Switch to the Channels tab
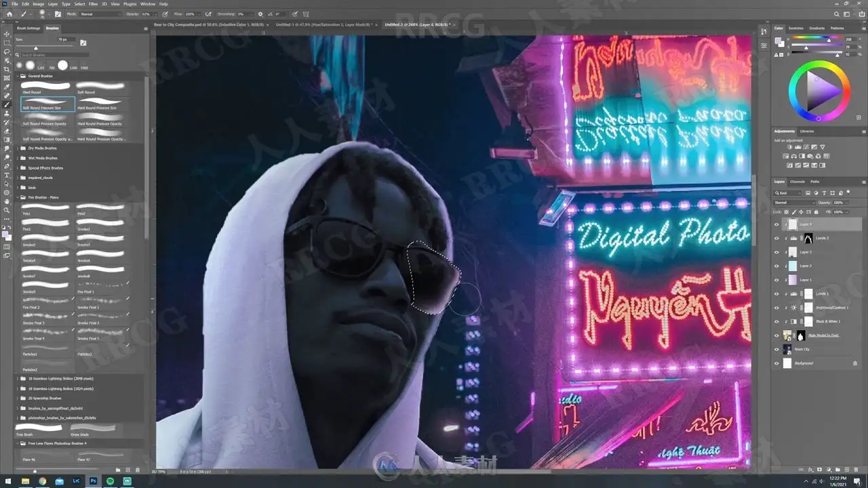Image resolution: width=868 pixels, height=488 pixels. [x=797, y=182]
